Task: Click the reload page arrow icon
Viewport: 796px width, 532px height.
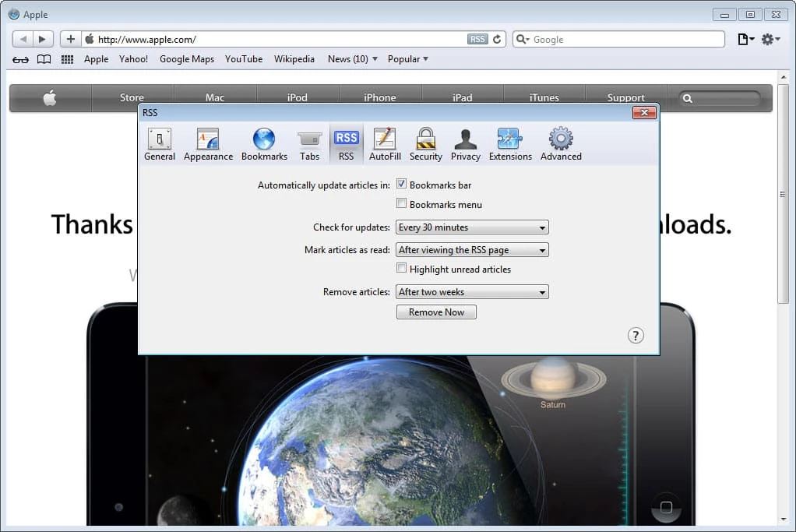Action: point(497,39)
